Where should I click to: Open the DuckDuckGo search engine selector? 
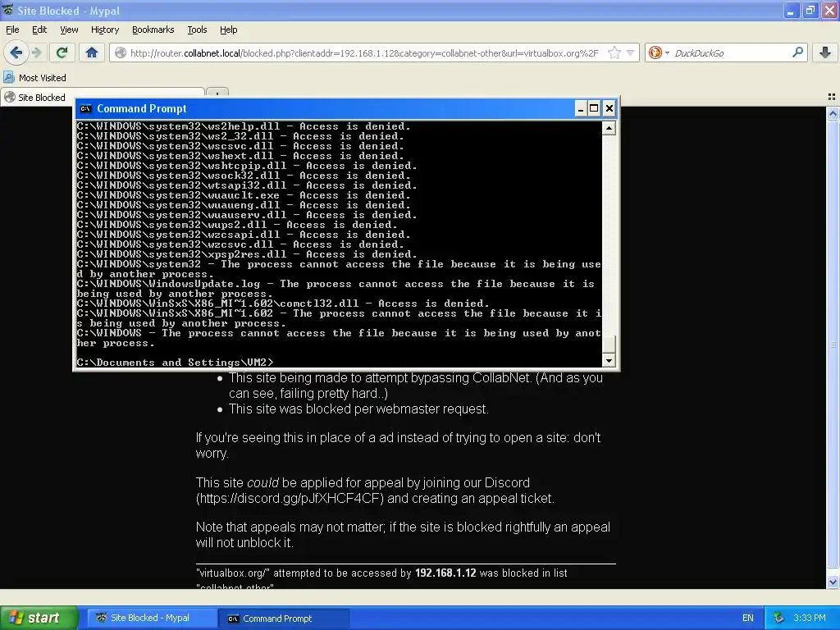pos(659,52)
